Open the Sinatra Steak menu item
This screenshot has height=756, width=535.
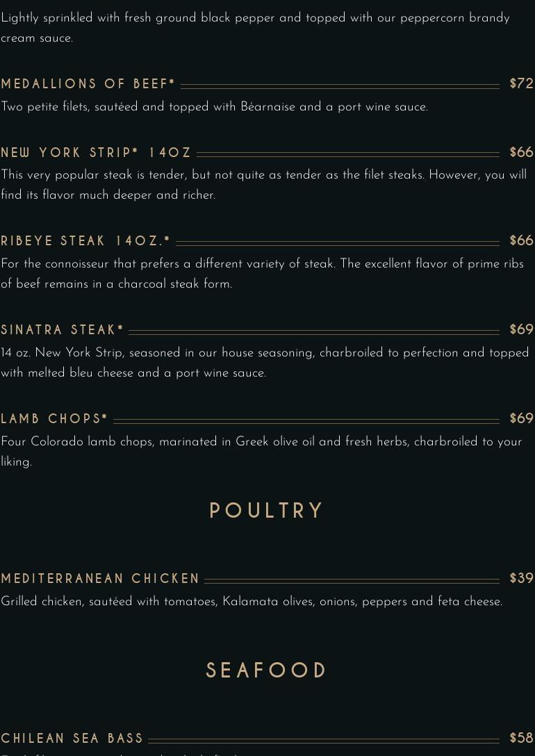(x=63, y=330)
